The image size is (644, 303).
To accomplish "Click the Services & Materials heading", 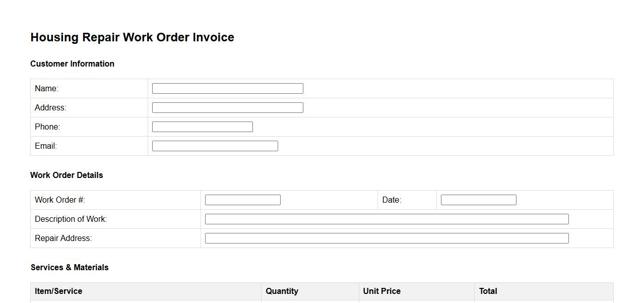I will [70, 268].
